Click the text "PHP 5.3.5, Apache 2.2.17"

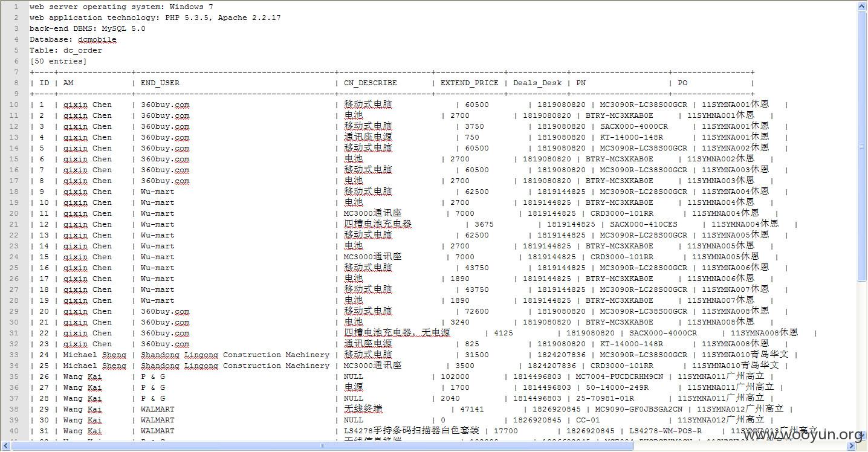tap(223, 18)
